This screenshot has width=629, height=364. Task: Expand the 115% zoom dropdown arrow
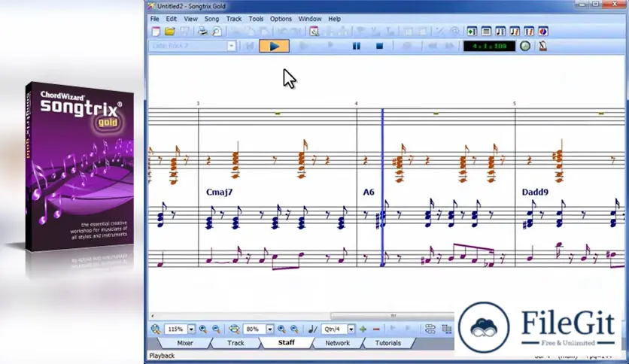[191, 329]
